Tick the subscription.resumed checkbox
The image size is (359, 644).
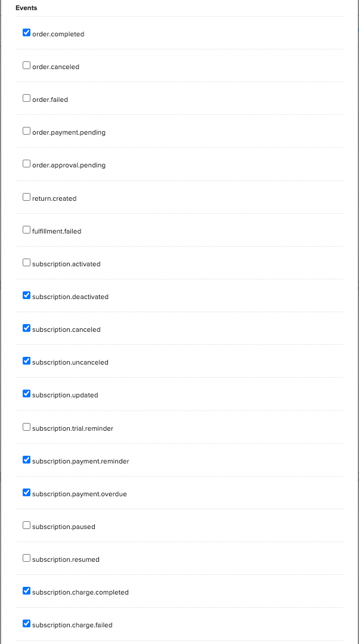click(26, 558)
